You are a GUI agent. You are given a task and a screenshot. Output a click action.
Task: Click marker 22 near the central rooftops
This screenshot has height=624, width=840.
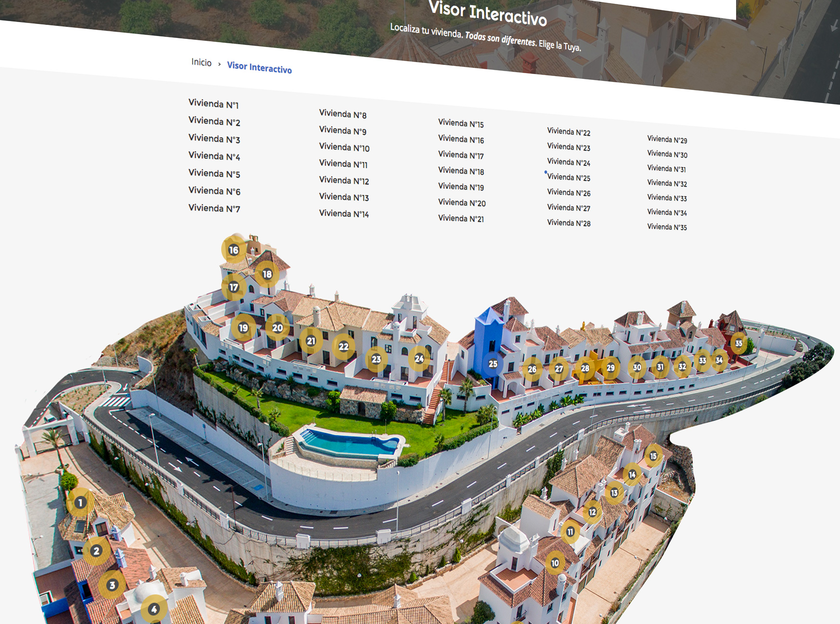coord(344,346)
